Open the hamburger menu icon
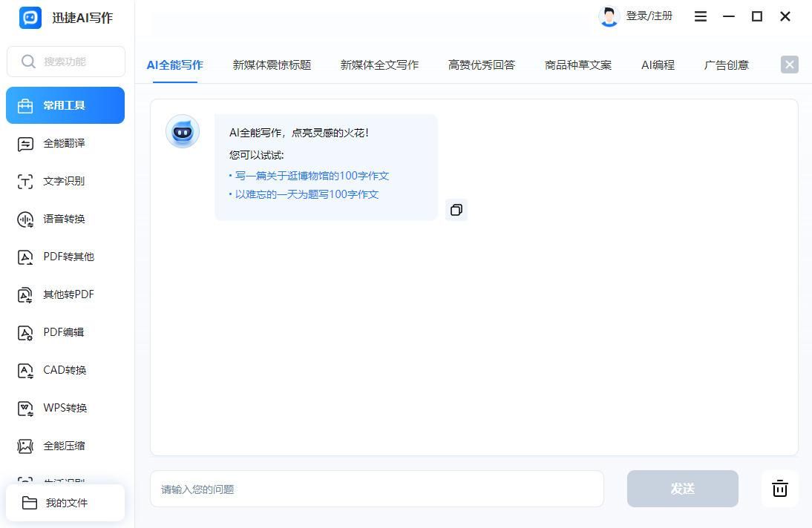812x528 pixels. (700, 16)
